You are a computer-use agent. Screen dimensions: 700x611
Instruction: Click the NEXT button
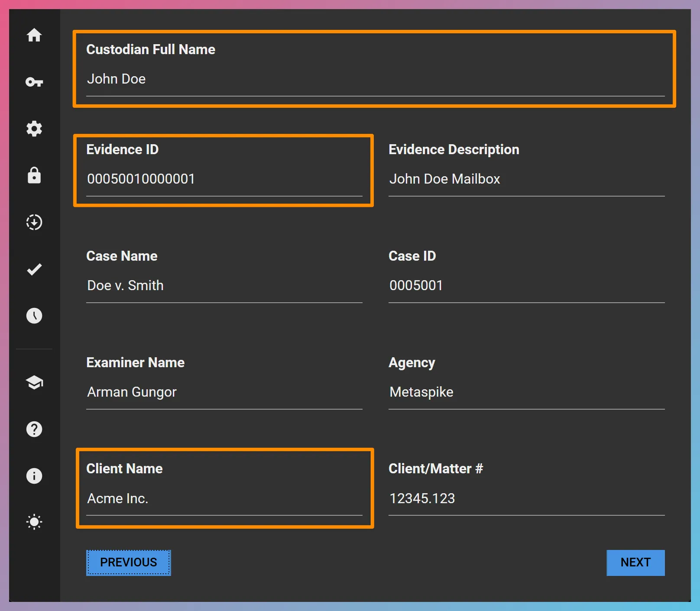point(635,563)
